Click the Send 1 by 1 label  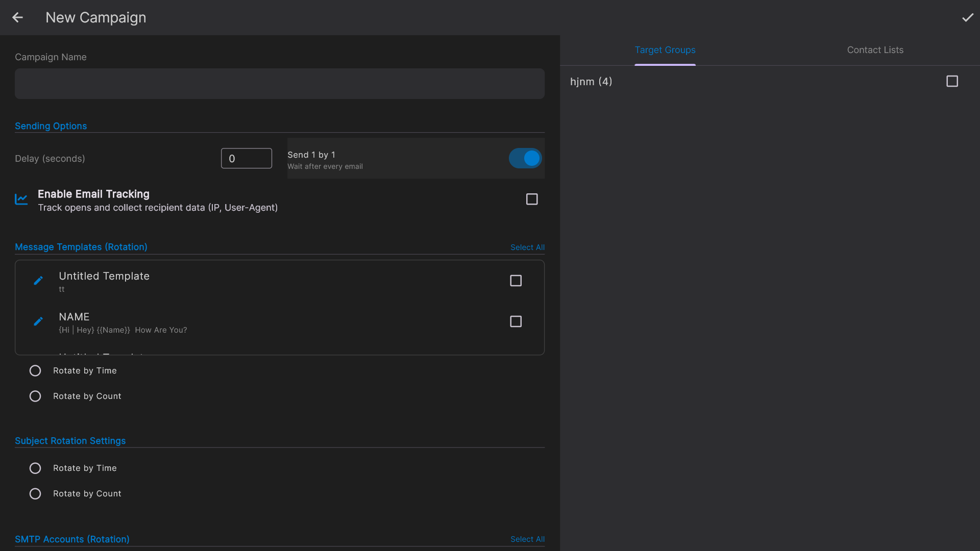[311, 155]
